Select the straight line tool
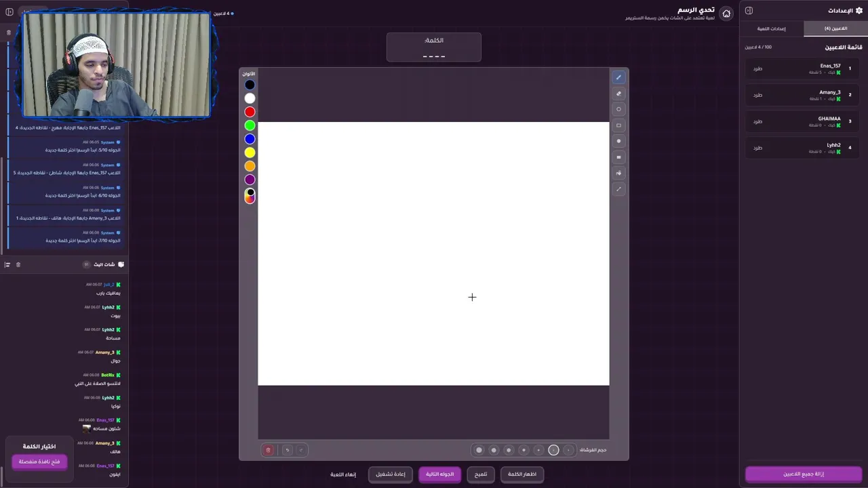The width and height of the screenshot is (868, 488). 618,189
